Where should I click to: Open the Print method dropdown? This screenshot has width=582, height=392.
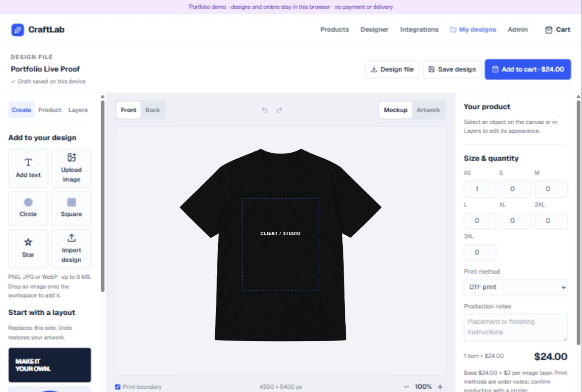pyautogui.click(x=515, y=287)
